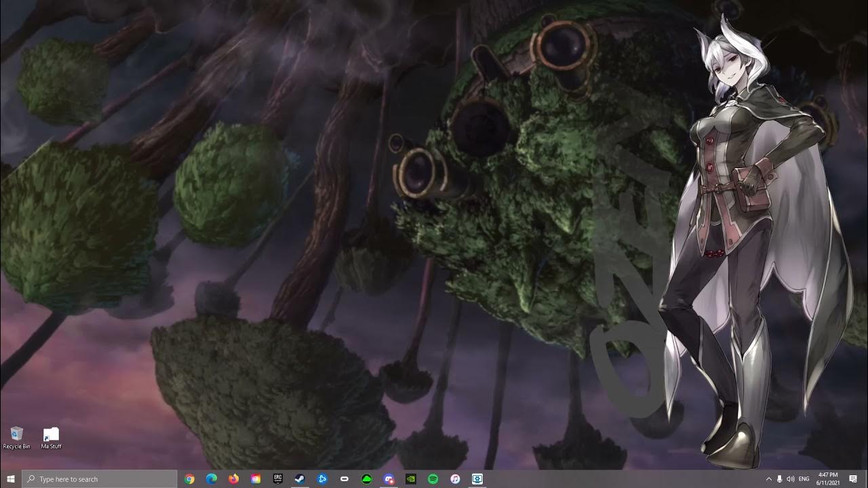Image resolution: width=868 pixels, height=488 pixels.
Task: Open Epic Games Launcher from the taskbar
Action: click(278, 479)
